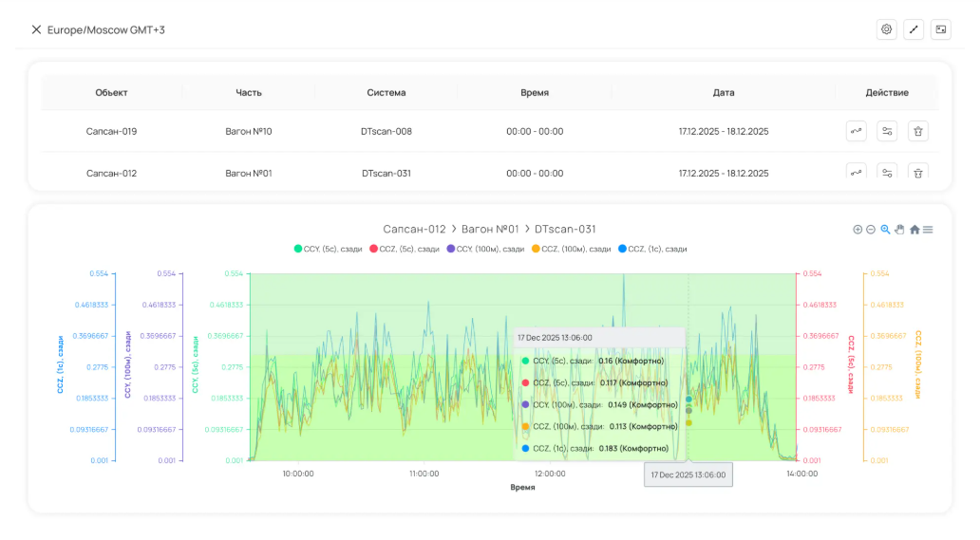Open settings gear in top bar

(x=886, y=29)
